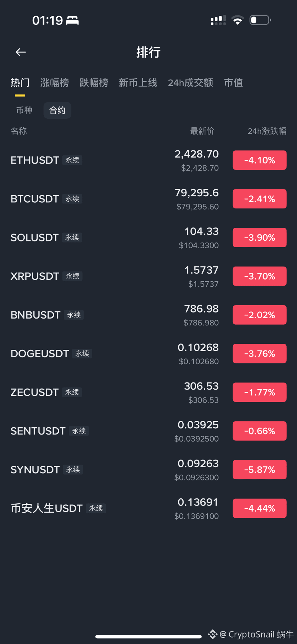
Task: Switch to 涨幅榜 tab
Action: (55, 83)
